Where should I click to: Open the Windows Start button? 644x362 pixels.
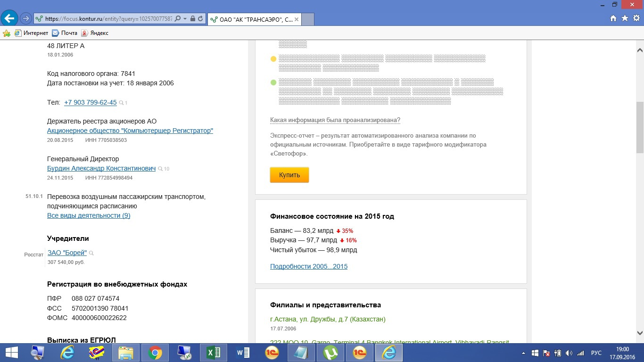pos(11,353)
